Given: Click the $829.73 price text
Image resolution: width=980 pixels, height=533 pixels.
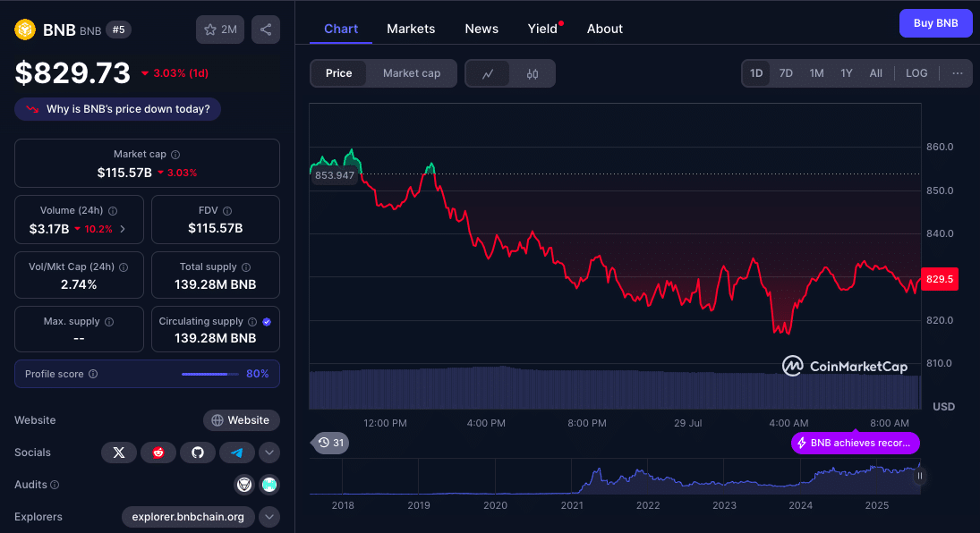Looking at the screenshot, I should [x=72, y=73].
